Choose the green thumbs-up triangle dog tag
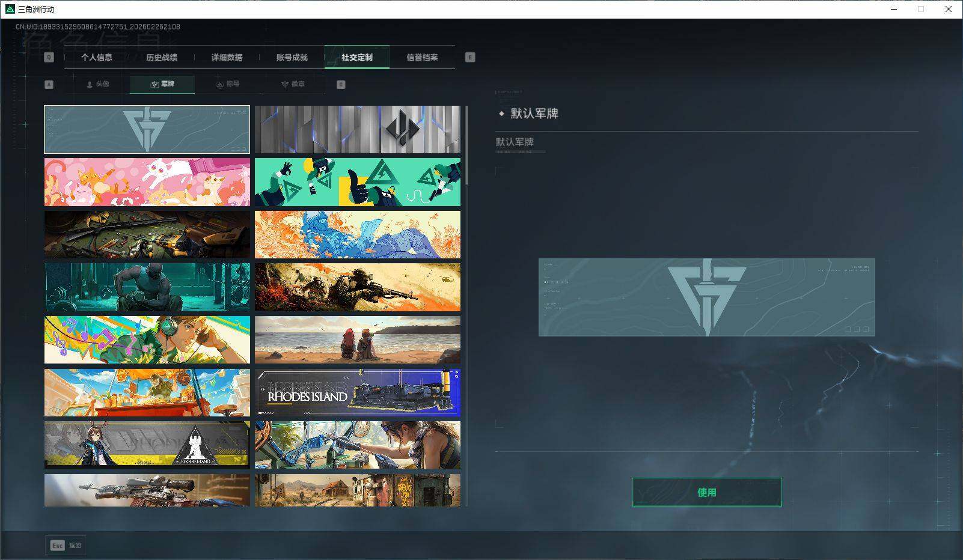Image resolution: width=963 pixels, height=560 pixels. point(358,182)
